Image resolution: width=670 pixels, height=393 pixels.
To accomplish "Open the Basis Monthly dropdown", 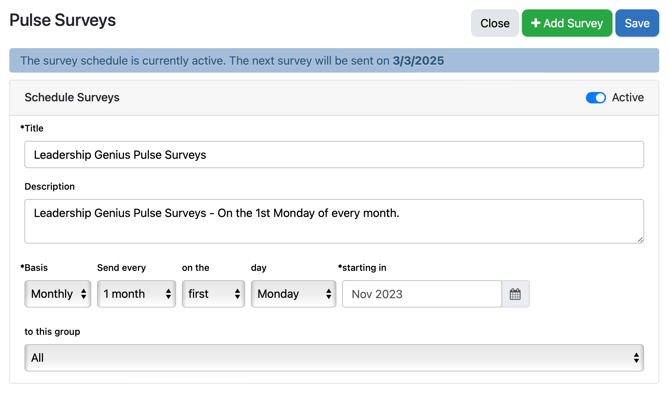I will point(58,294).
